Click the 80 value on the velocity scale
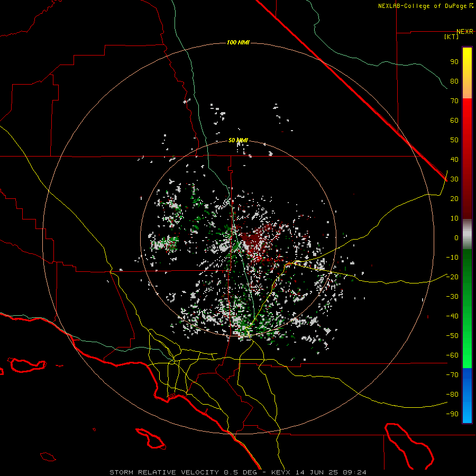Viewport: 476px width, 476px height. 454,81
